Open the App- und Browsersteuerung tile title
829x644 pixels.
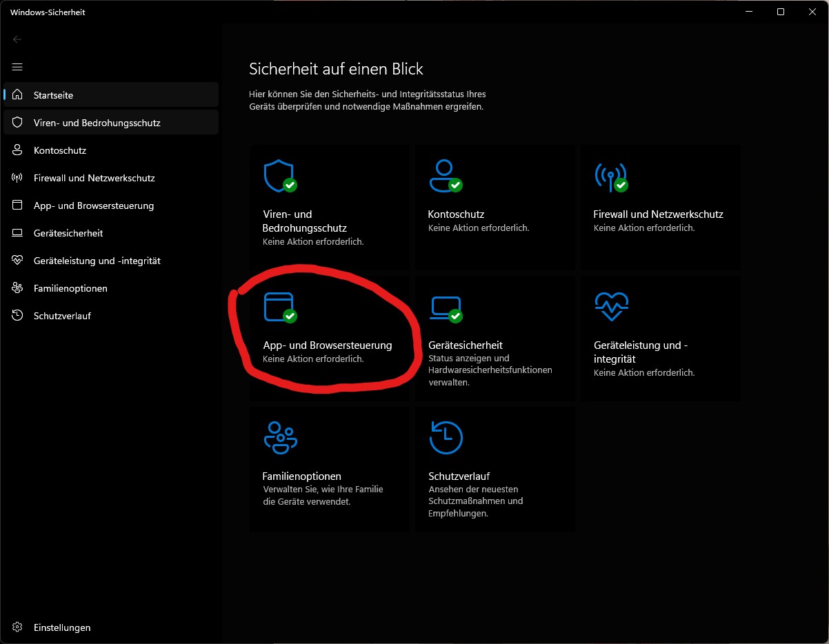[328, 345]
